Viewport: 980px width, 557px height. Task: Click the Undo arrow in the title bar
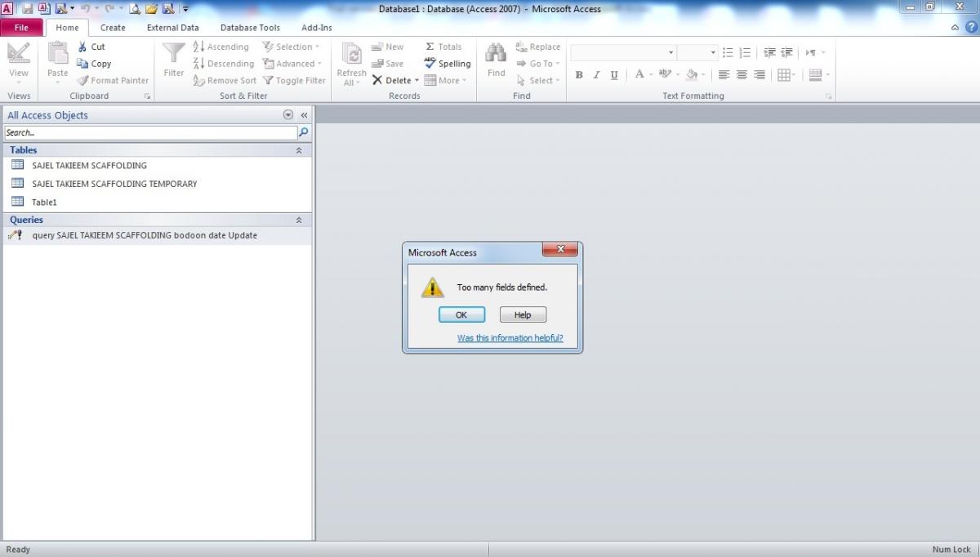coord(85,9)
